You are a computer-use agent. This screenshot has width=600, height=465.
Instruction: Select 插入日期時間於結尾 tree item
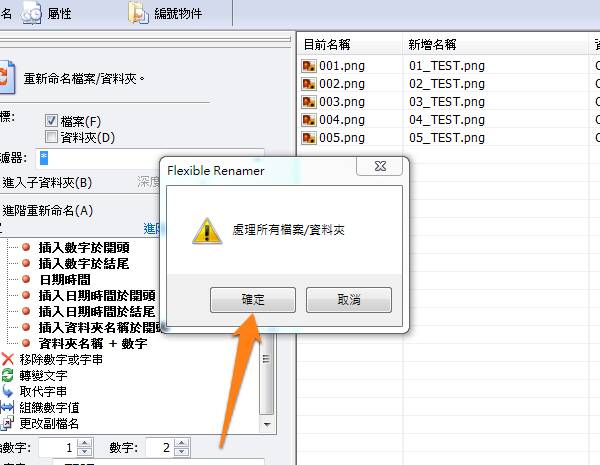coord(96,312)
